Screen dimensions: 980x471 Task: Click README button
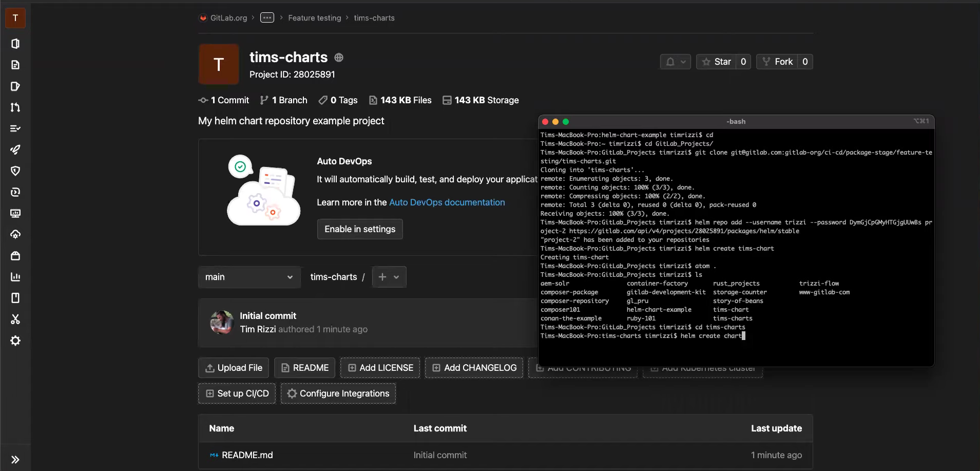305,368
